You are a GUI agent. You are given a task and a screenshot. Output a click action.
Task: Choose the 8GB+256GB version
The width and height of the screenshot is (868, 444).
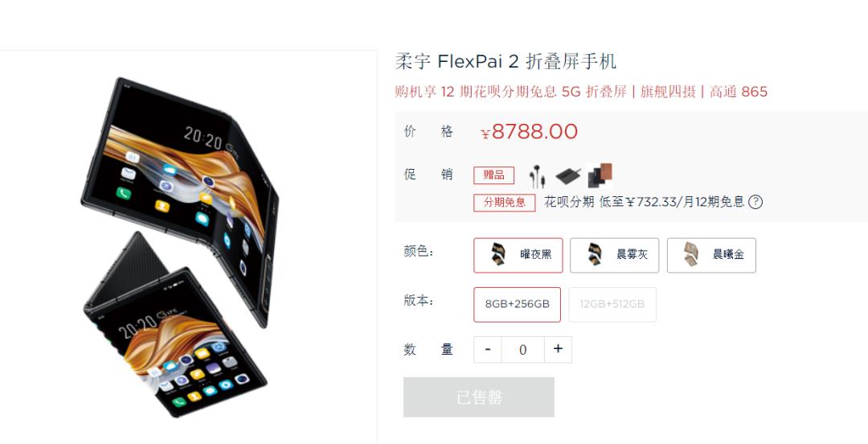pyautogui.click(x=517, y=304)
